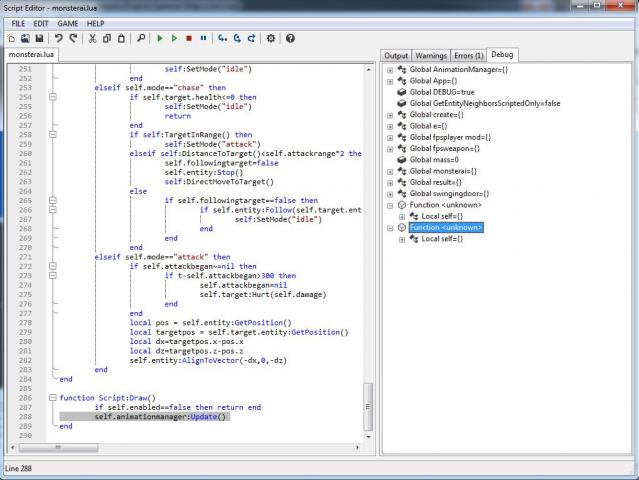Undo the last edit

(58, 38)
